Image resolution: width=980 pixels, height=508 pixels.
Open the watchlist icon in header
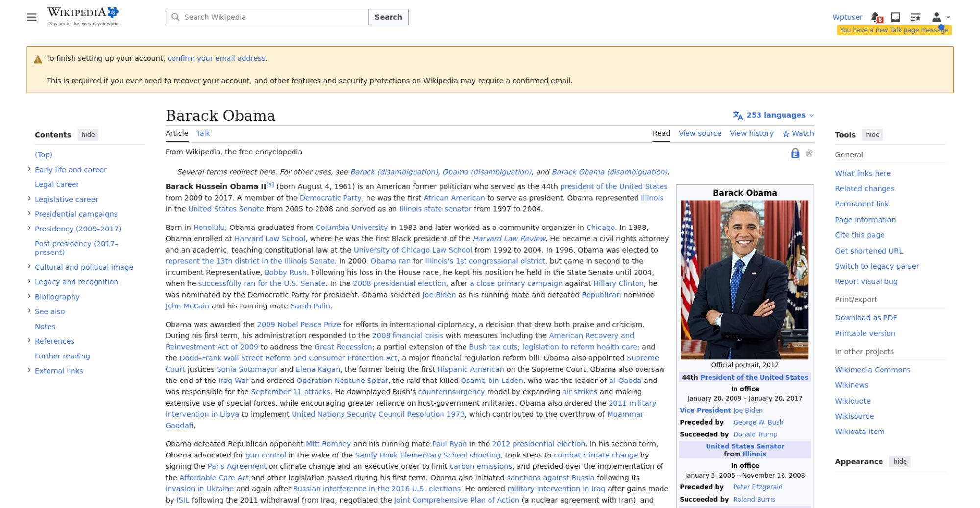[915, 17]
